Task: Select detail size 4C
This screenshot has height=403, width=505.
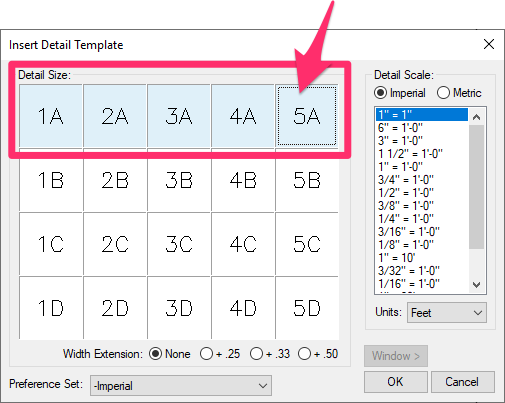Action: coord(243,244)
